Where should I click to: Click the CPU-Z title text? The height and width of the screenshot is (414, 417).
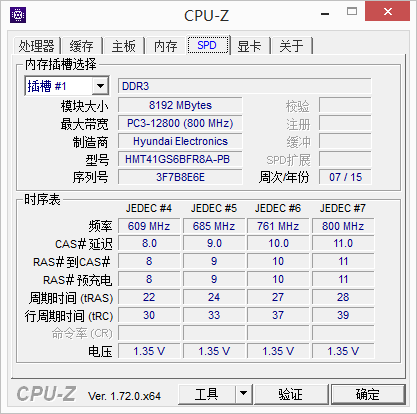point(207,15)
